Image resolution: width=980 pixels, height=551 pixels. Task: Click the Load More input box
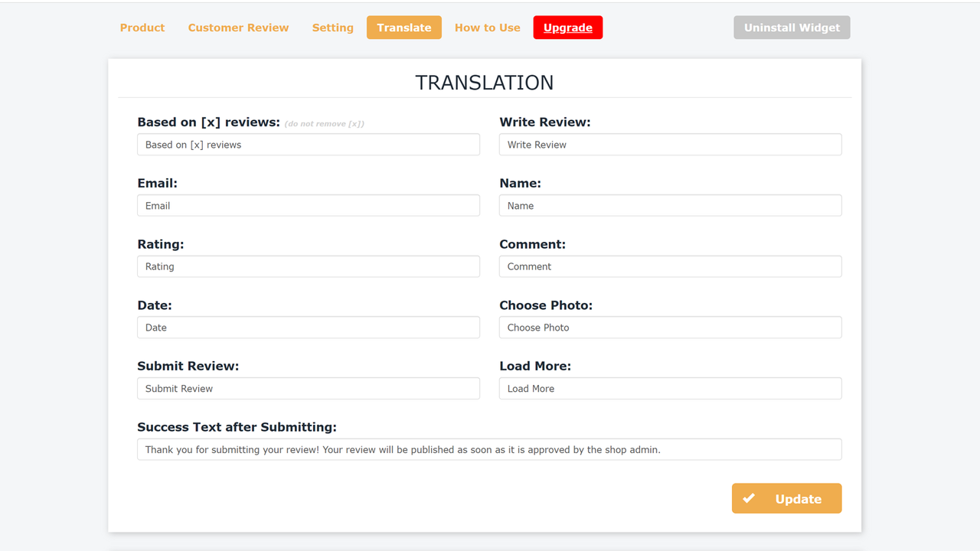pyautogui.click(x=670, y=388)
